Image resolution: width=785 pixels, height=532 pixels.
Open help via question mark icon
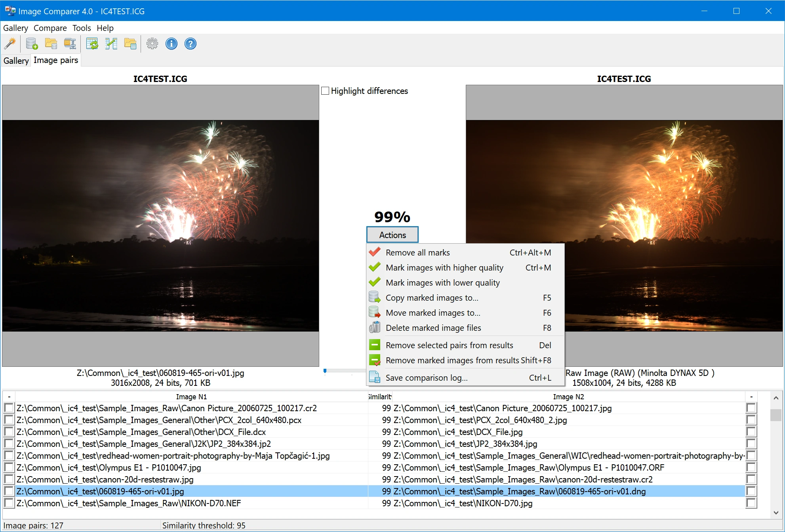click(x=191, y=44)
